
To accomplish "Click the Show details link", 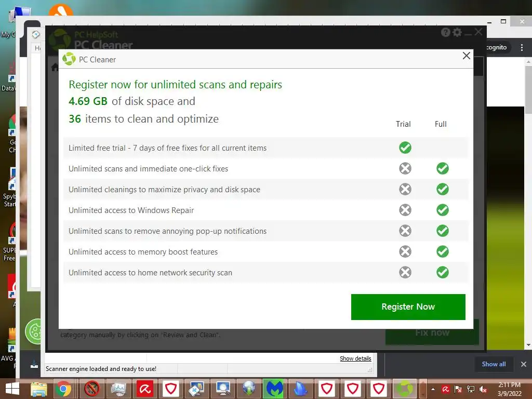I will (355, 358).
